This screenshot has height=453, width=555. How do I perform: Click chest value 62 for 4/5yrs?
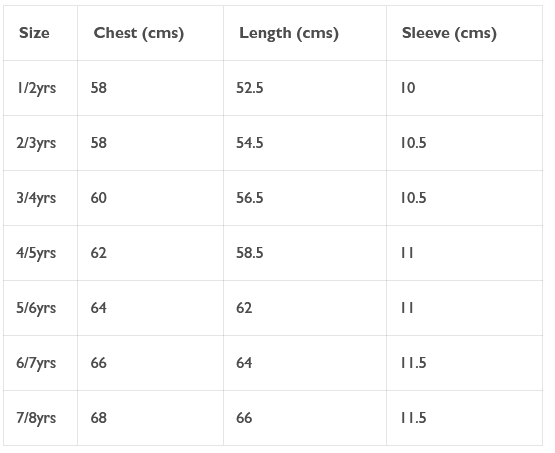(x=98, y=253)
